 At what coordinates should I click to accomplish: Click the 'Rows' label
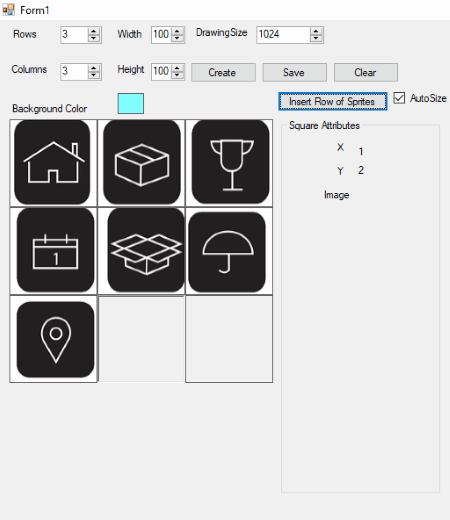click(x=25, y=34)
